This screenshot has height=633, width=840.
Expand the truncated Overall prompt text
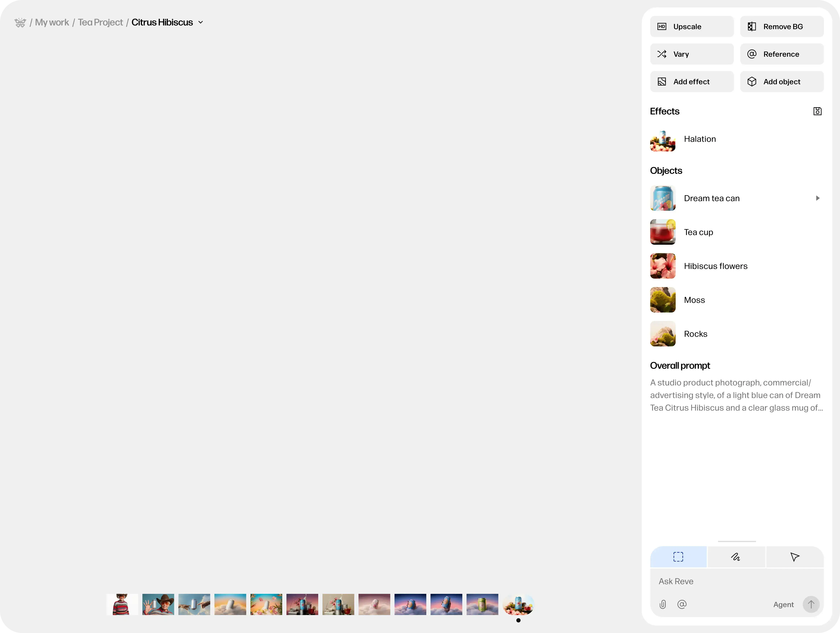tap(736, 395)
